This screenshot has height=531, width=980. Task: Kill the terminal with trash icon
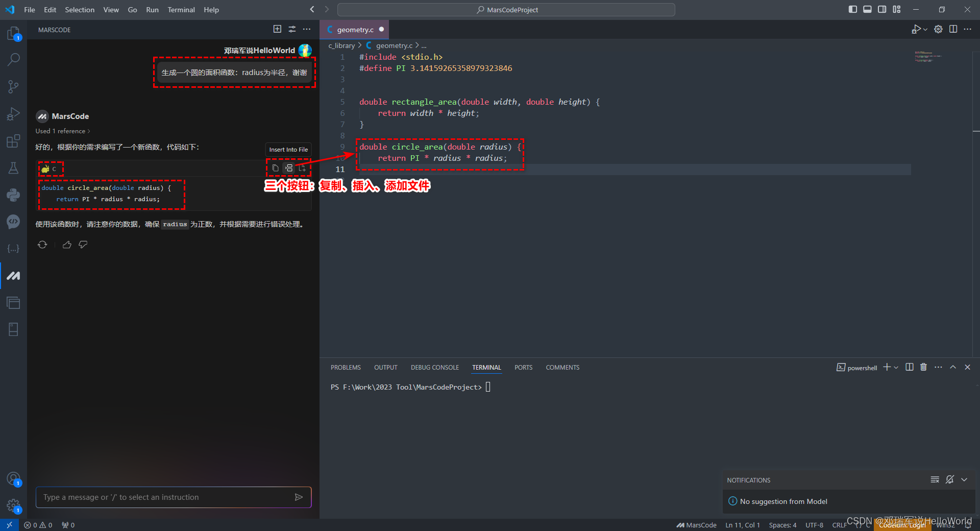pyautogui.click(x=923, y=367)
